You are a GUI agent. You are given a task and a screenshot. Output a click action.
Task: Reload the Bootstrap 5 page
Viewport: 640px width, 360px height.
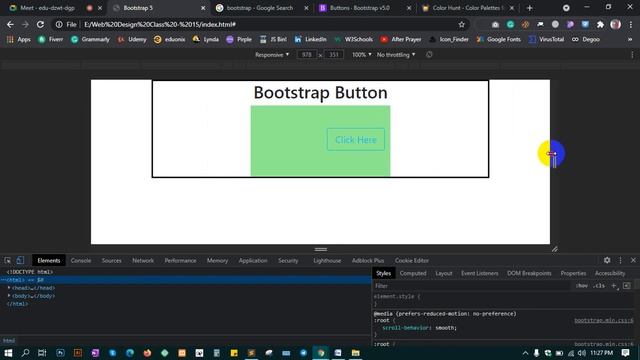(40, 24)
